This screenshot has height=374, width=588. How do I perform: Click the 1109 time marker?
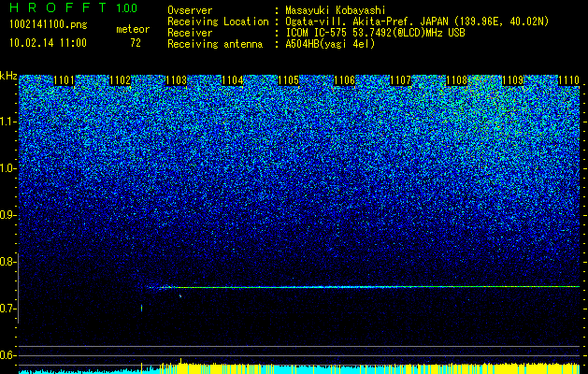click(x=512, y=80)
